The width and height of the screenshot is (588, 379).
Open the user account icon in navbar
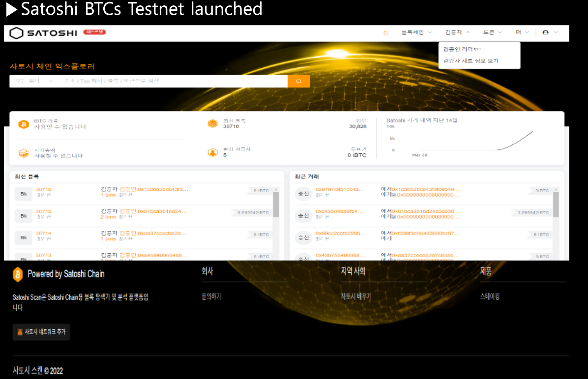tap(546, 32)
